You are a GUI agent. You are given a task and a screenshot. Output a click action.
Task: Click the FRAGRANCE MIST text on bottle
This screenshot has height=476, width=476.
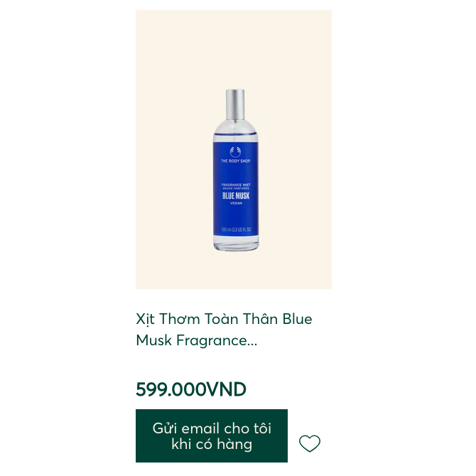pos(236,185)
